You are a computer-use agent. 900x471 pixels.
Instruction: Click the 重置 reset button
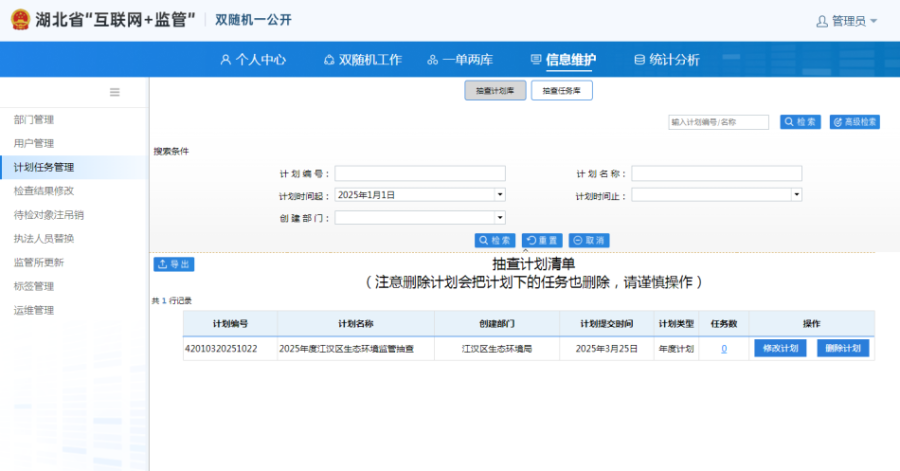pos(542,241)
